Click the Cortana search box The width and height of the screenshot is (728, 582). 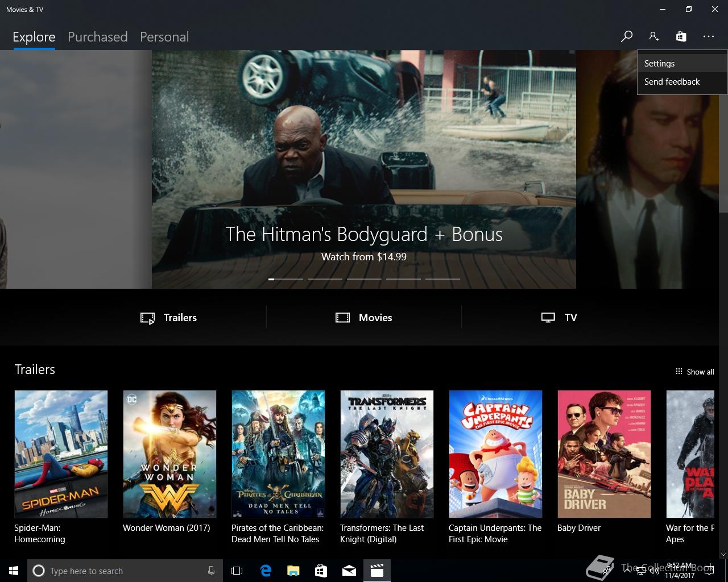coord(125,571)
